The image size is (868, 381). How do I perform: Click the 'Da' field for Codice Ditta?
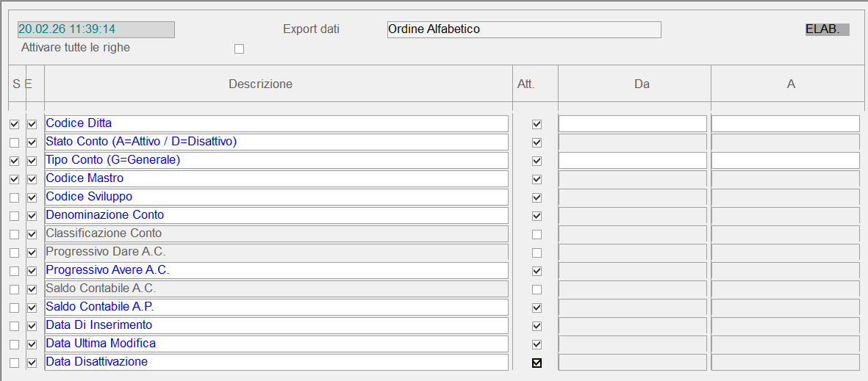(x=632, y=123)
